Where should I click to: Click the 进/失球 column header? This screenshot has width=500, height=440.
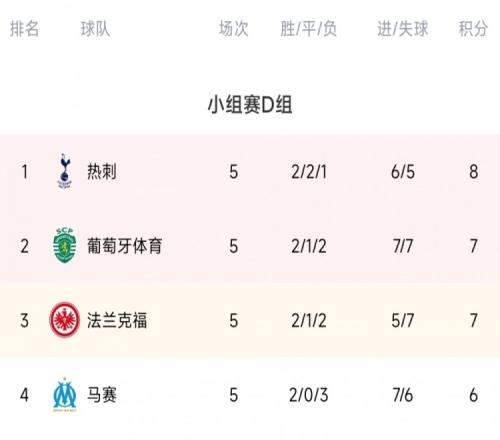click(403, 28)
